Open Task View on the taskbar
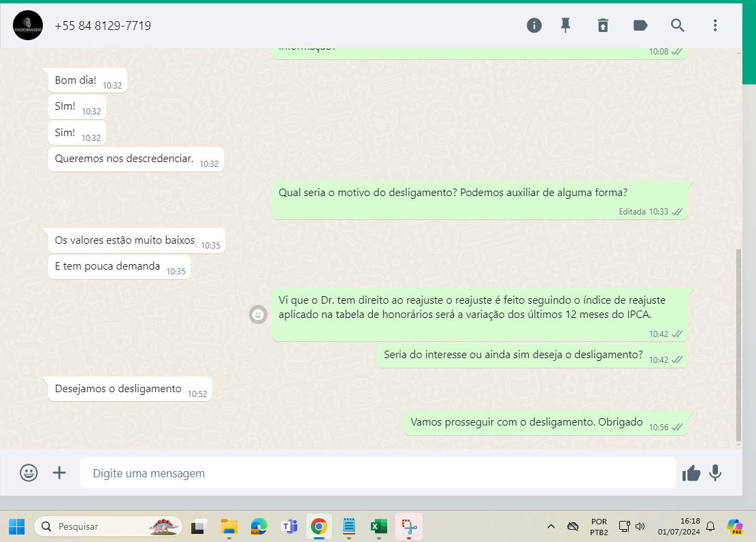 tap(198, 526)
